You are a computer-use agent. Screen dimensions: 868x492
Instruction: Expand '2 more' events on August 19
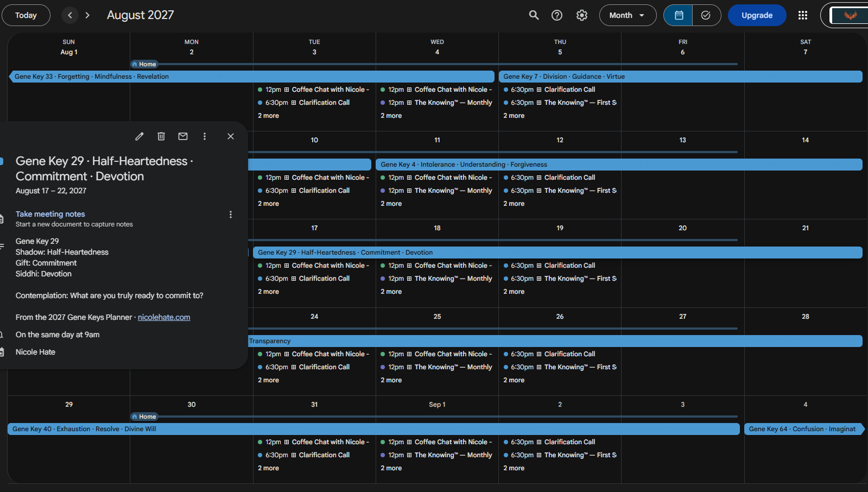click(514, 292)
